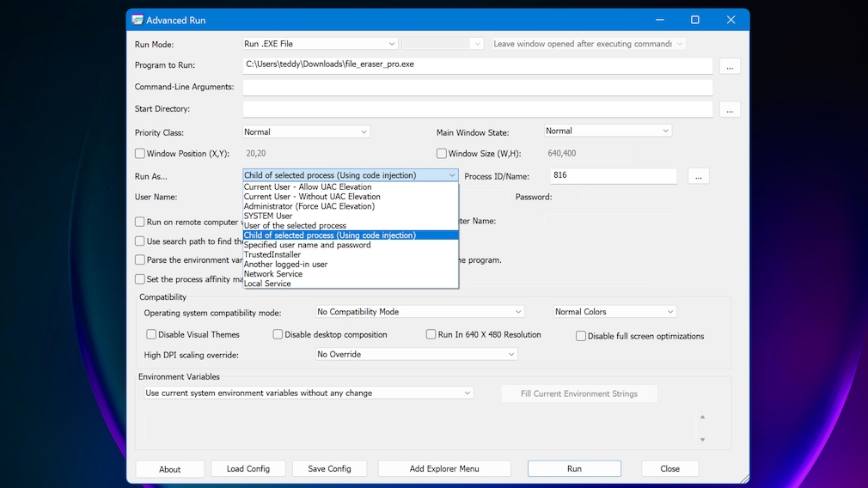Browse for the Start Directory folder
Screen dimensions: 868x488
(x=729, y=110)
